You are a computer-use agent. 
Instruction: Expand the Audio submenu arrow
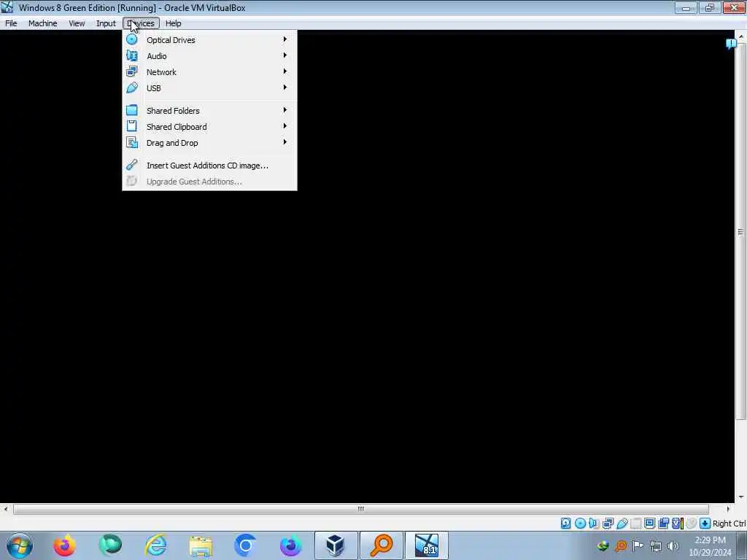tap(285, 55)
